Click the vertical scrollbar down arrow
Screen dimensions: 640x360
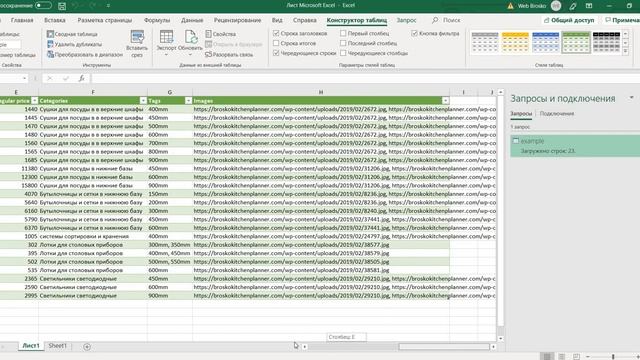(x=500, y=338)
